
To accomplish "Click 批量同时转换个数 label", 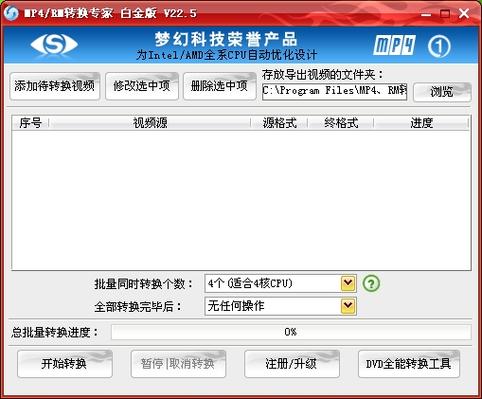I will (x=144, y=284).
